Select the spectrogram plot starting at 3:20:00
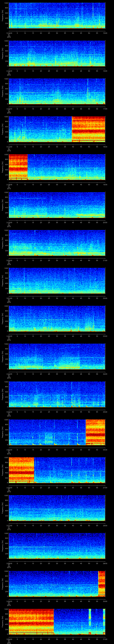Image resolution: width=114 pixels, height=644 pixels. coord(57,243)
